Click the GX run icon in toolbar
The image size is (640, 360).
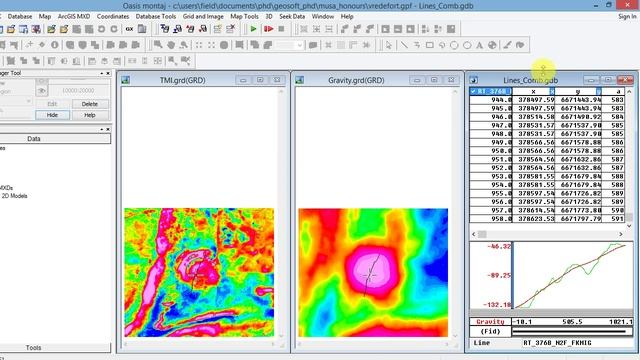[129, 29]
